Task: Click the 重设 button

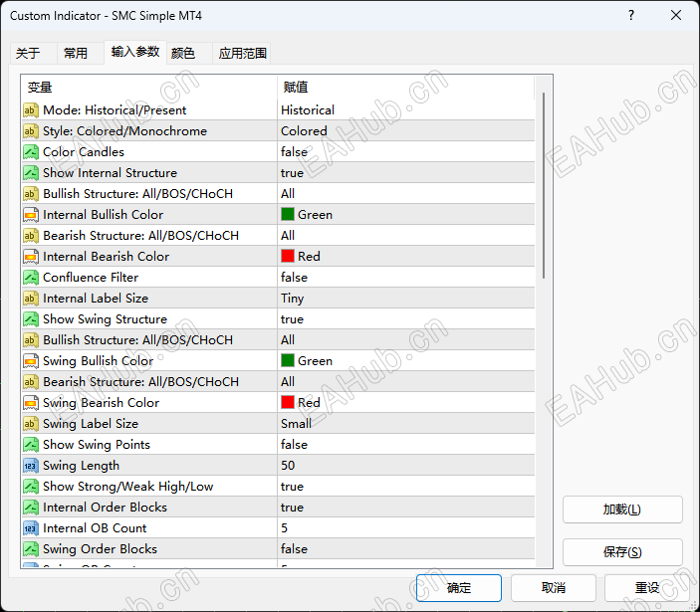Action: click(x=647, y=588)
